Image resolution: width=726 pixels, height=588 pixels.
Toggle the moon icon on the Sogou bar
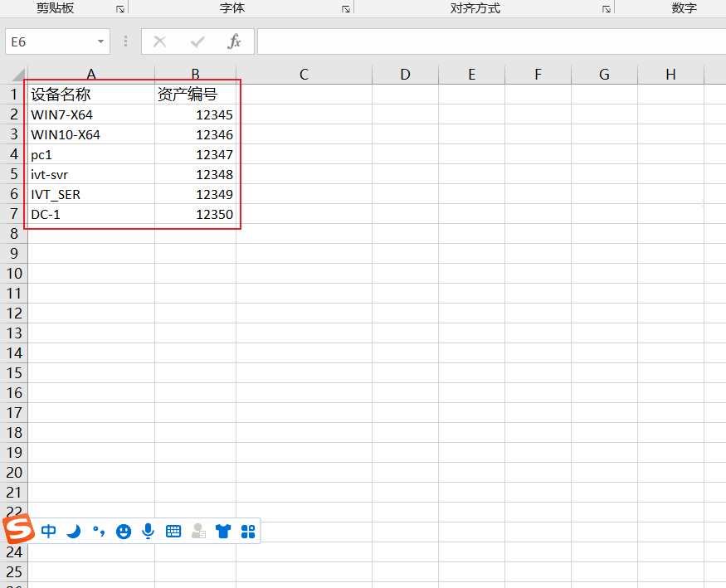tap(74, 532)
